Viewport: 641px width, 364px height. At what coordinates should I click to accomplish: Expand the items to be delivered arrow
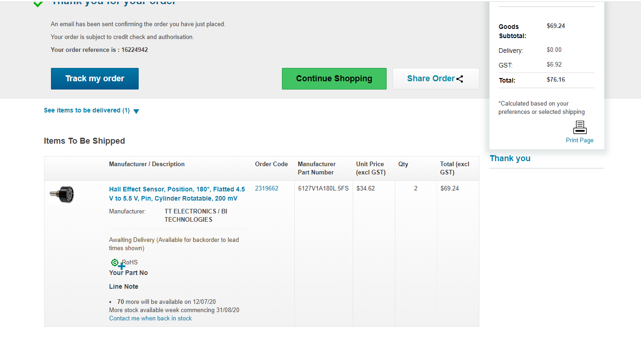[136, 111]
